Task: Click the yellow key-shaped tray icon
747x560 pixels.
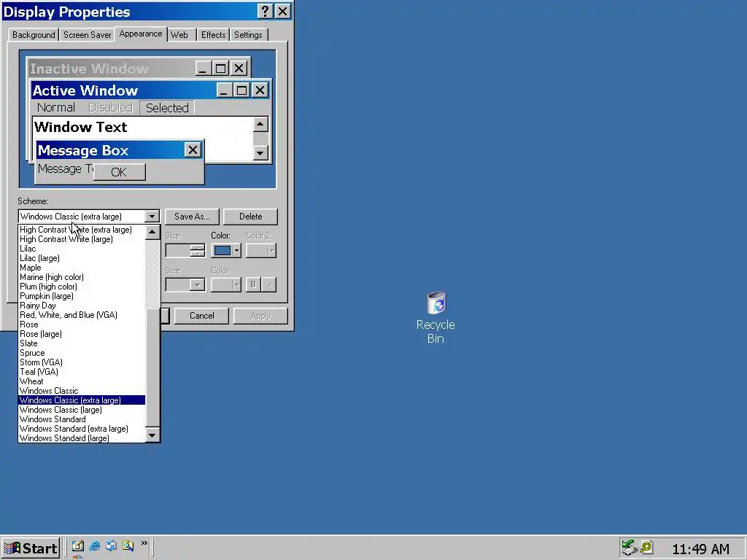Action: (646, 547)
